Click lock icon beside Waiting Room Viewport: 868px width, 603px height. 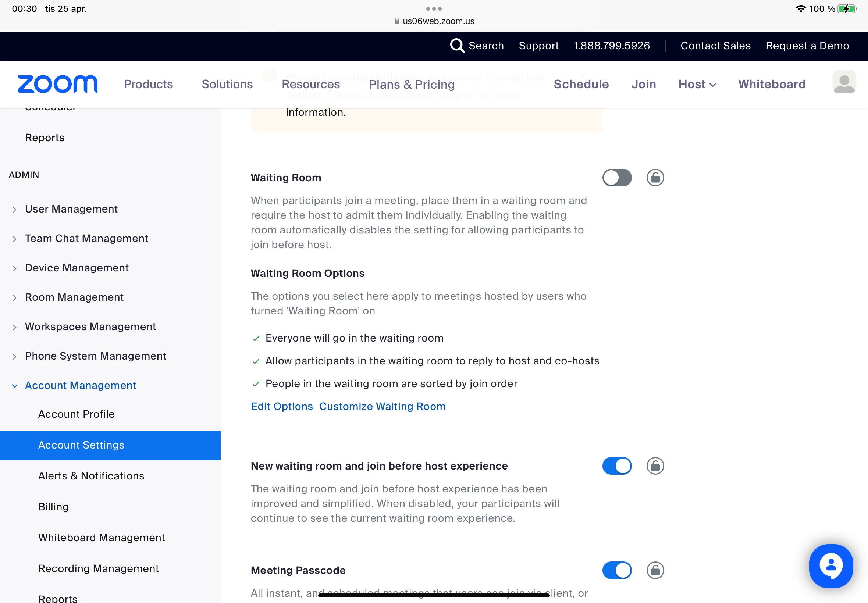tap(655, 178)
